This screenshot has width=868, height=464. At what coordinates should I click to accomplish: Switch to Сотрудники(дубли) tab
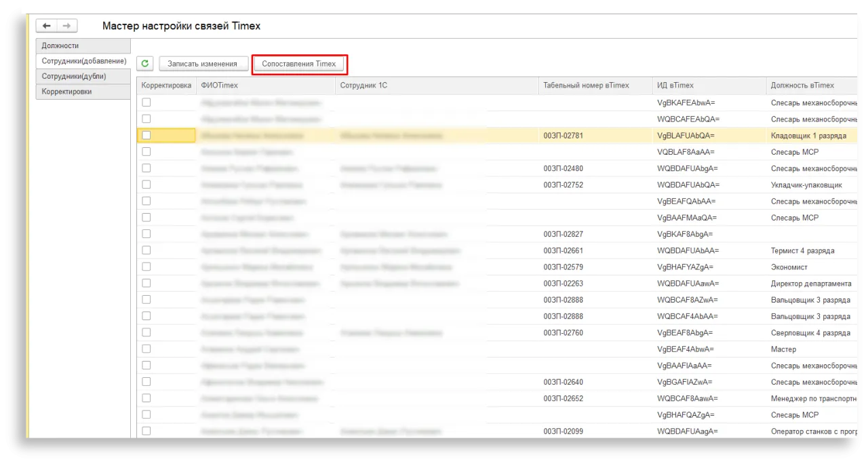[x=74, y=76]
